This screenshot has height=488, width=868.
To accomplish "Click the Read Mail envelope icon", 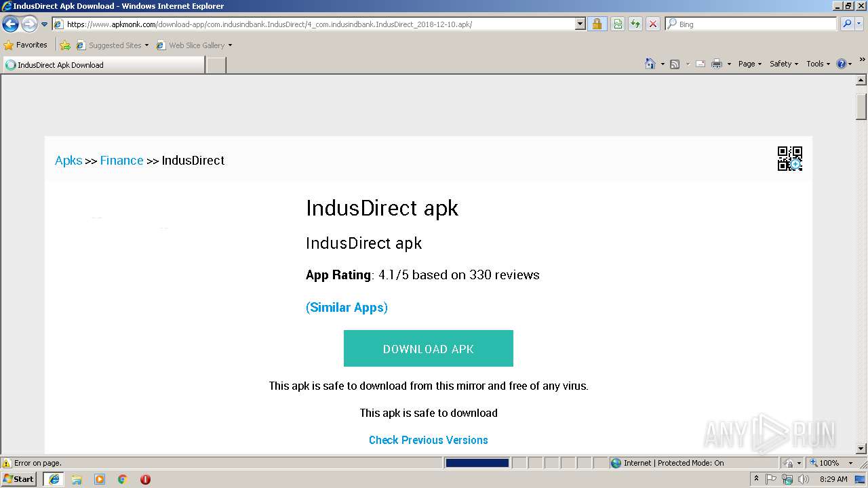I will click(701, 64).
